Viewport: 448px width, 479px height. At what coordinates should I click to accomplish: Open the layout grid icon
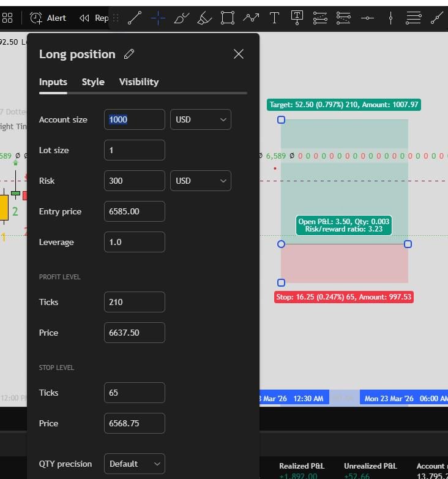tap(7, 18)
